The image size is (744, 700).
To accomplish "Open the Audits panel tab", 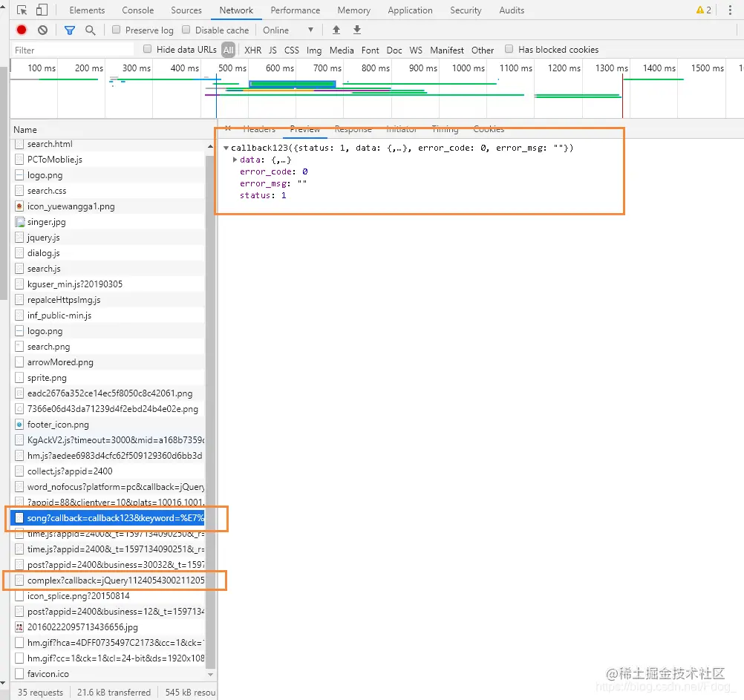I will pos(512,10).
